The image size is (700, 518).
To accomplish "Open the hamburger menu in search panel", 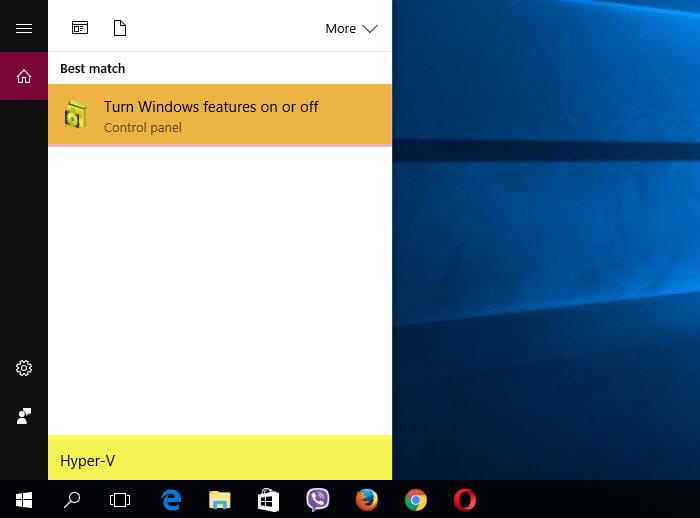I will 24,29.
